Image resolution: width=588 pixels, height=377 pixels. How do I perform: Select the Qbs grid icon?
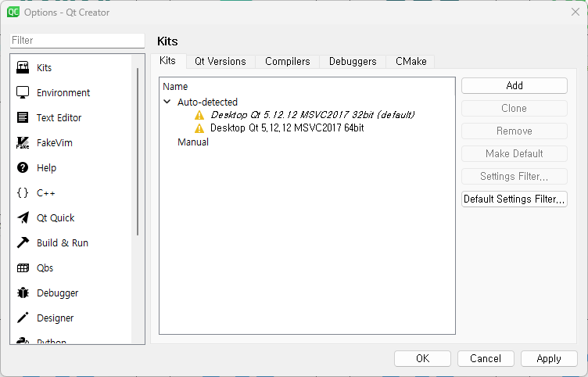coord(23,267)
